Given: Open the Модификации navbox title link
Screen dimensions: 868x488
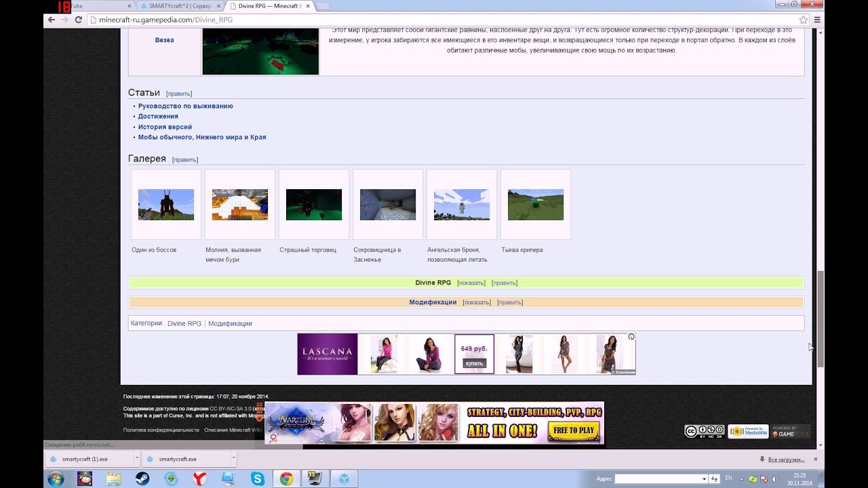Looking at the screenshot, I should 433,302.
